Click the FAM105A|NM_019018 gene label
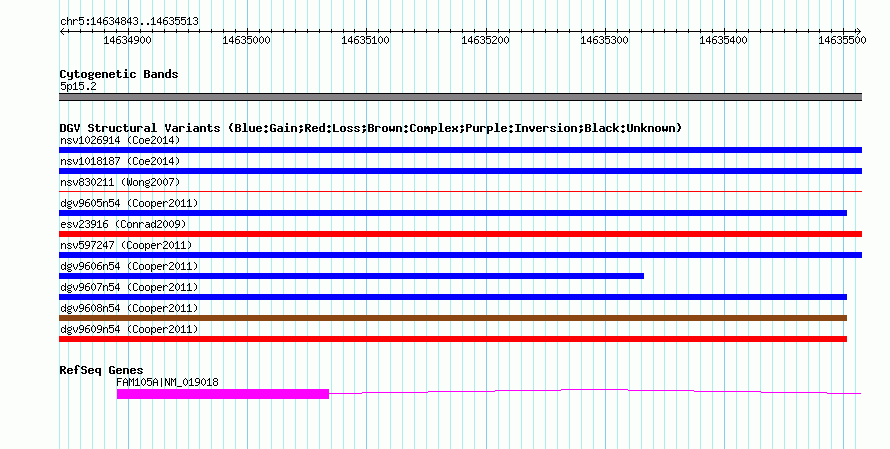The width and height of the screenshot is (890, 449). pos(167,382)
